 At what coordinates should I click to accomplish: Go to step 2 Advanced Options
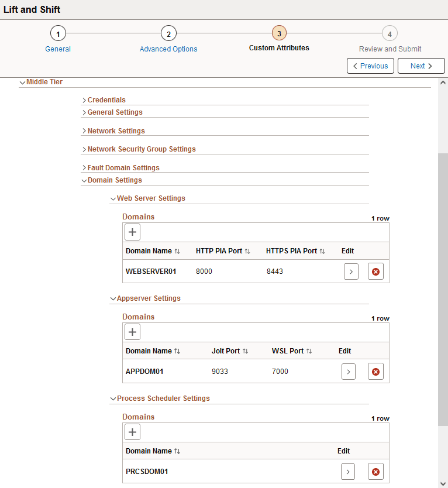tap(168, 33)
